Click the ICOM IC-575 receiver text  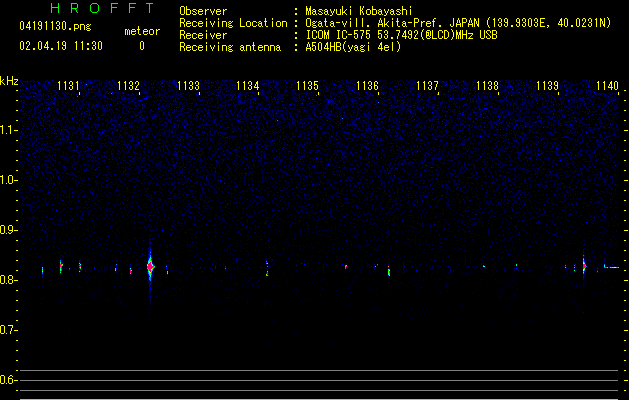[x=401, y=35]
